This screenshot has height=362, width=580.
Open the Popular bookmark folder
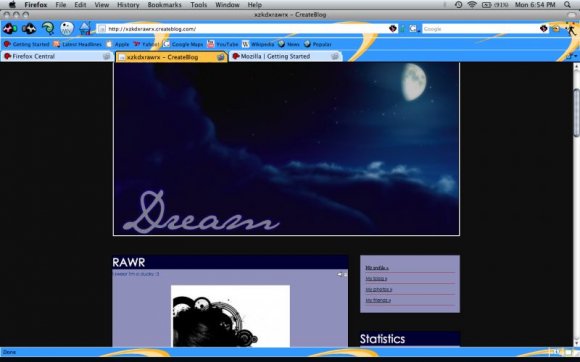point(317,44)
